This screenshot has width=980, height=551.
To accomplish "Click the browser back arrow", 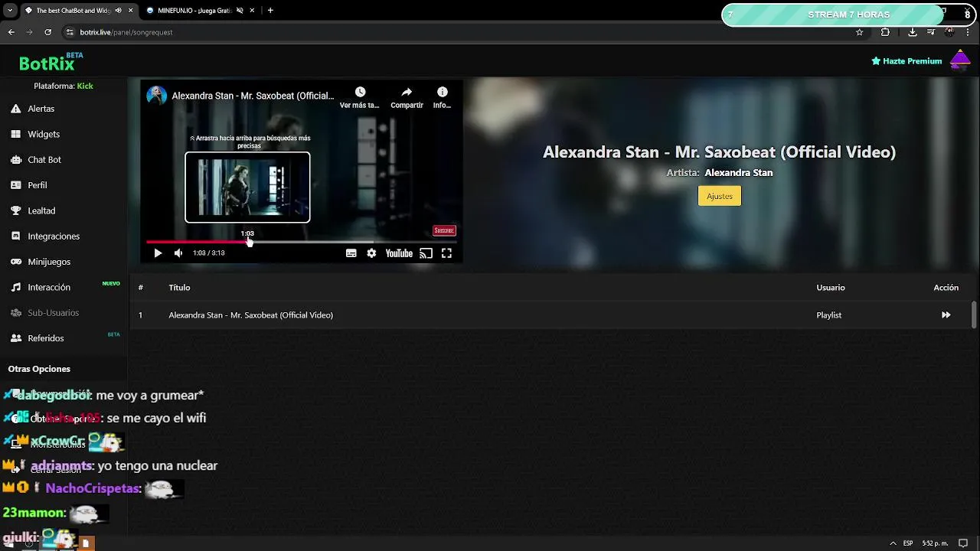I will pos(11,32).
